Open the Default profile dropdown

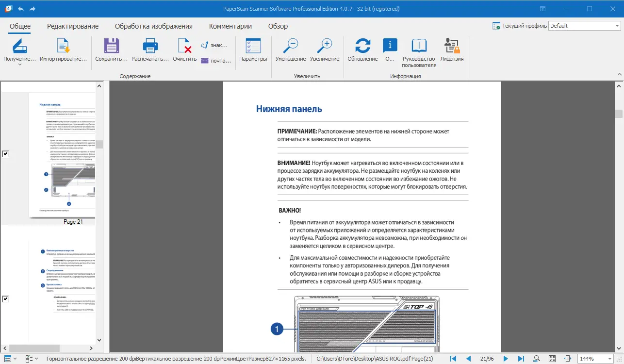(616, 25)
